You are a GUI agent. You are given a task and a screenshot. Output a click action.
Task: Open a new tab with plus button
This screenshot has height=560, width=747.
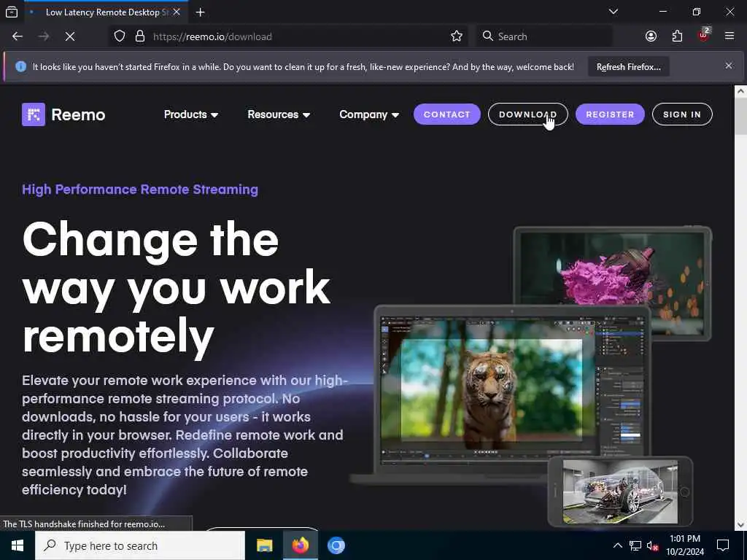pyautogui.click(x=200, y=12)
